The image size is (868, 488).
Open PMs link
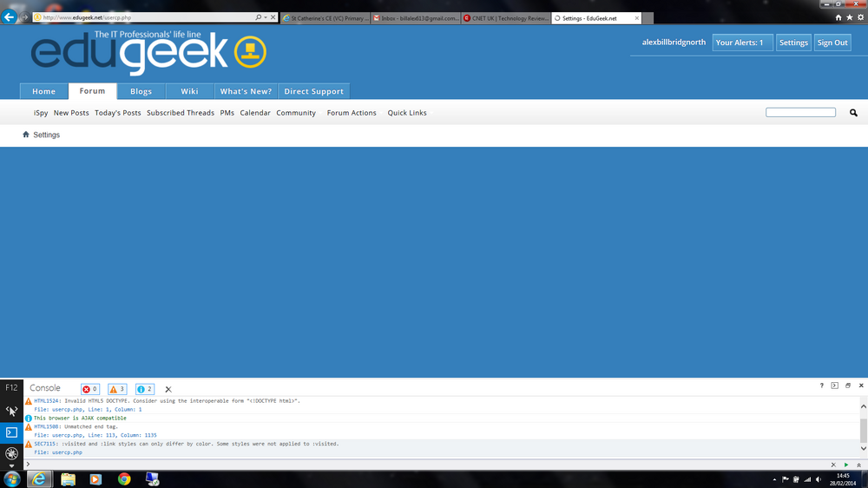(x=227, y=112)
